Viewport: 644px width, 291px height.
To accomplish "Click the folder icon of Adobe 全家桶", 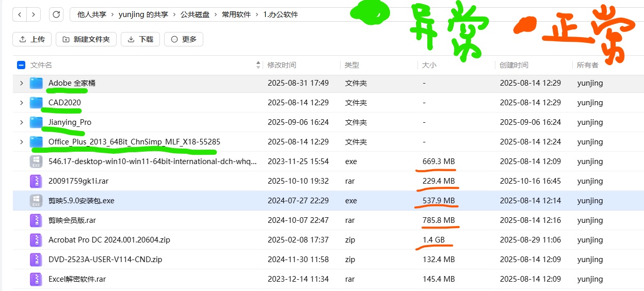I will (36, 83).
